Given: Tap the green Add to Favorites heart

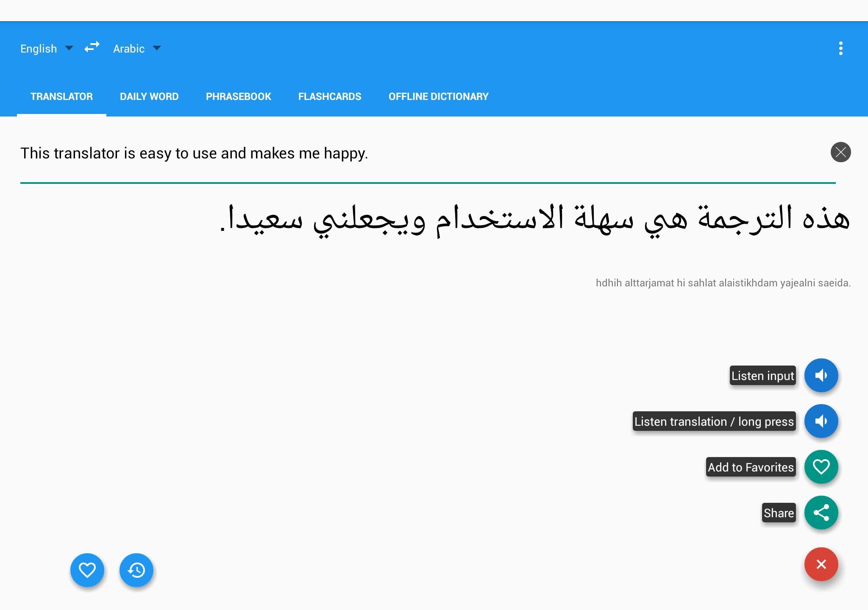Looking at the screenshot, I should pos(821,466).
